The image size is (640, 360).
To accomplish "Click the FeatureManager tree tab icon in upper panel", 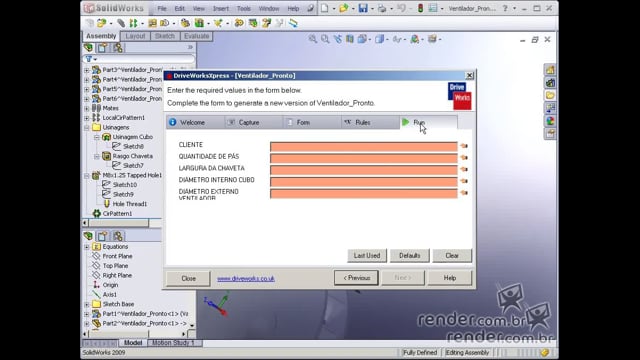I will point(89,48).
